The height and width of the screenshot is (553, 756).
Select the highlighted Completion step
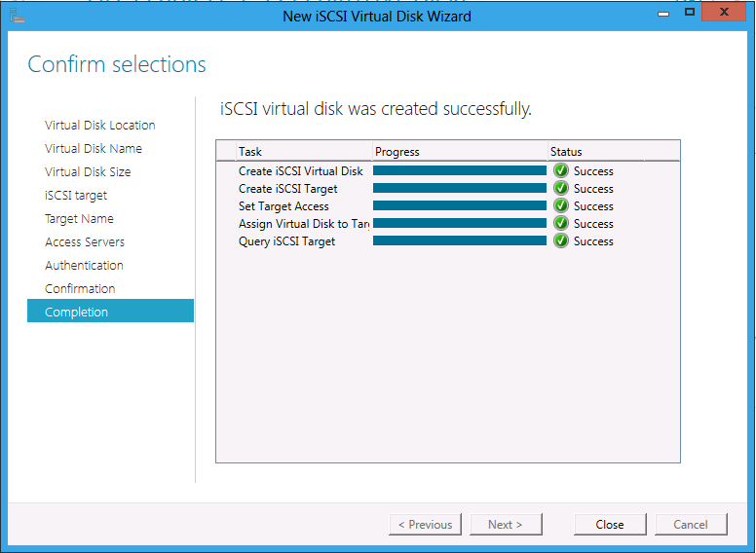pos(110,312)
